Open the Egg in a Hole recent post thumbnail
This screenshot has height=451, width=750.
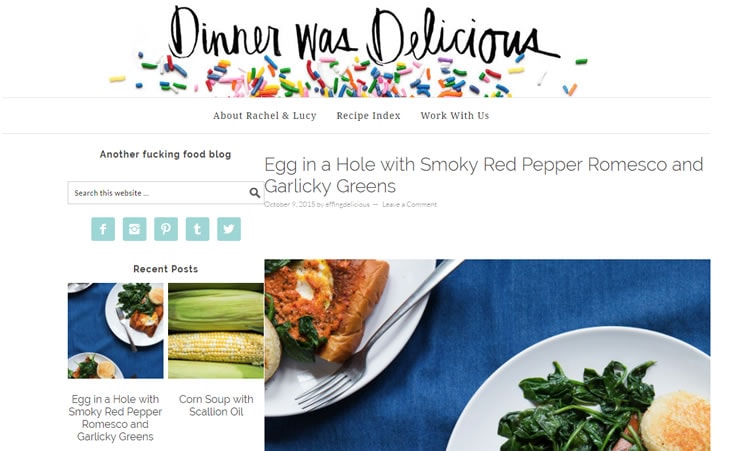coord(116,330)
